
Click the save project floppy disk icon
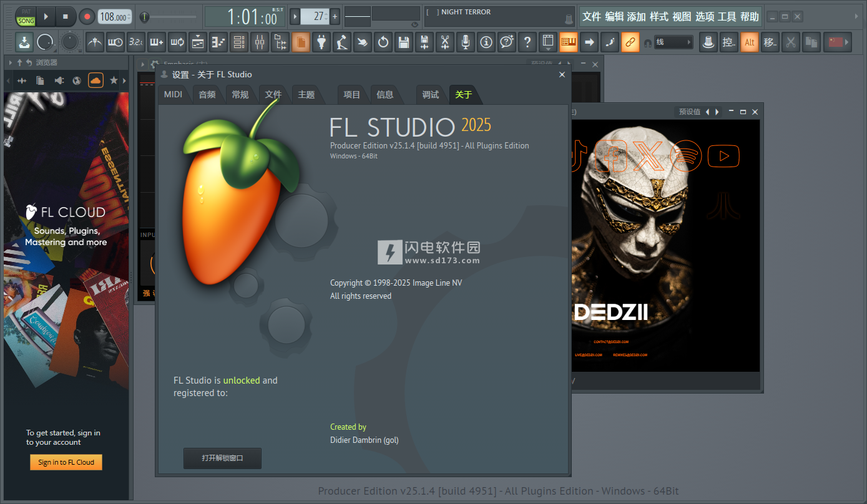[404, 42]
